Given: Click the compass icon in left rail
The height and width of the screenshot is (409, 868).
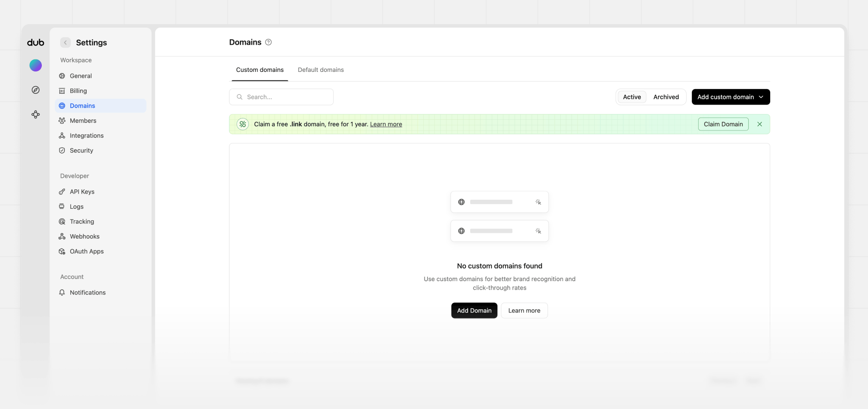Looking at the screenshot, I should (36, 90).
